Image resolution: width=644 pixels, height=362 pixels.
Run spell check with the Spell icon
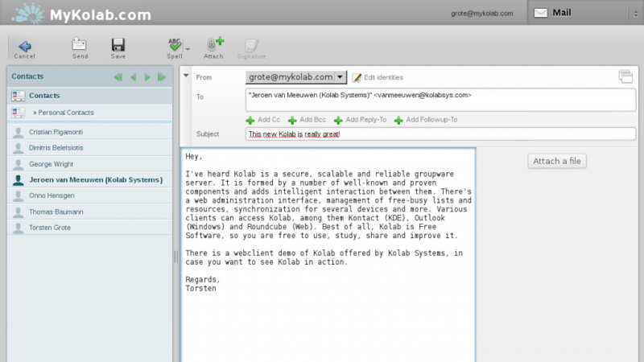click(x=174, y=44)
